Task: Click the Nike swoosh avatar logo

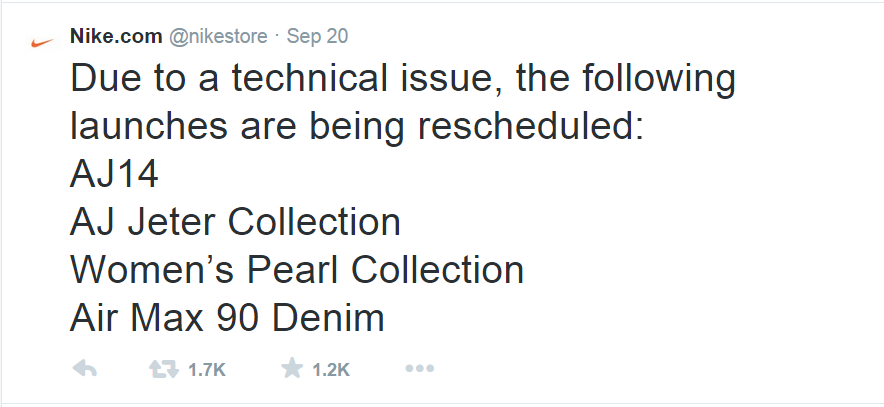Action: click(41, 42)
